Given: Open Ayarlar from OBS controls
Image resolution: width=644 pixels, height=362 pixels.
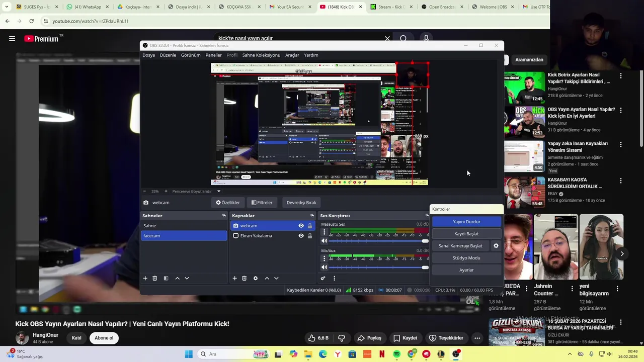Looking at the screenshot, I should coord(466,270).
